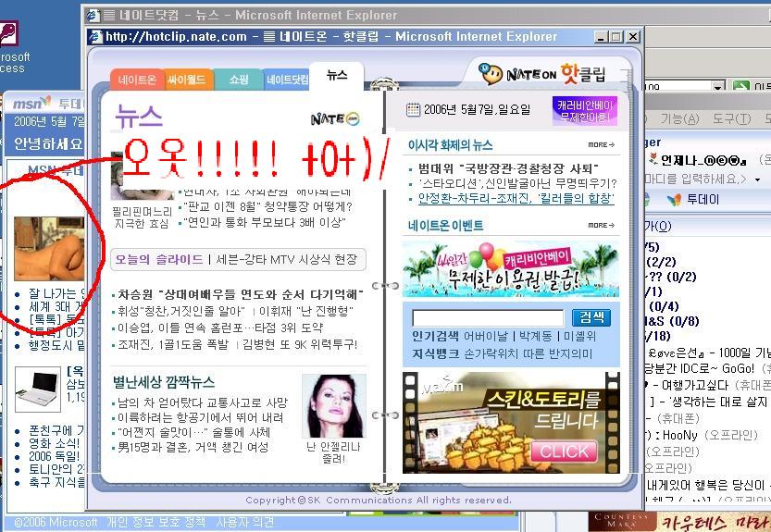The image size is (771, 532).
Task: Open MORE link for 이시각 화제의 뉴스
Action: (601, 145)
